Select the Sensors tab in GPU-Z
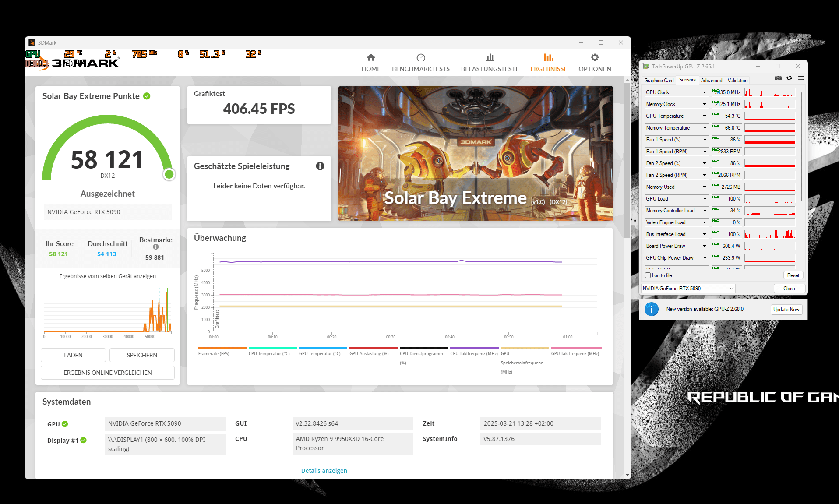Image resolution: width=839 pixels, height=504 pixels. (x=687, y=80)
